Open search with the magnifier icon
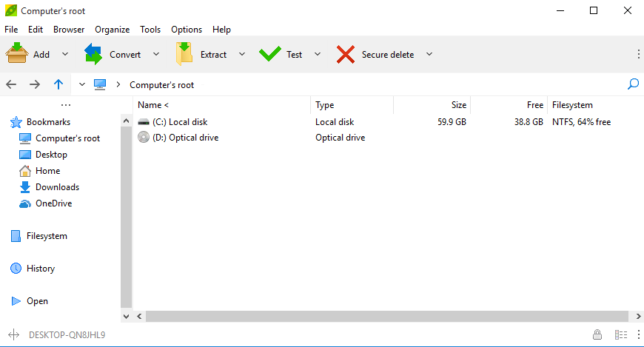Image resolution: width=644 pixels, height=347 pixels. (633, 84)
